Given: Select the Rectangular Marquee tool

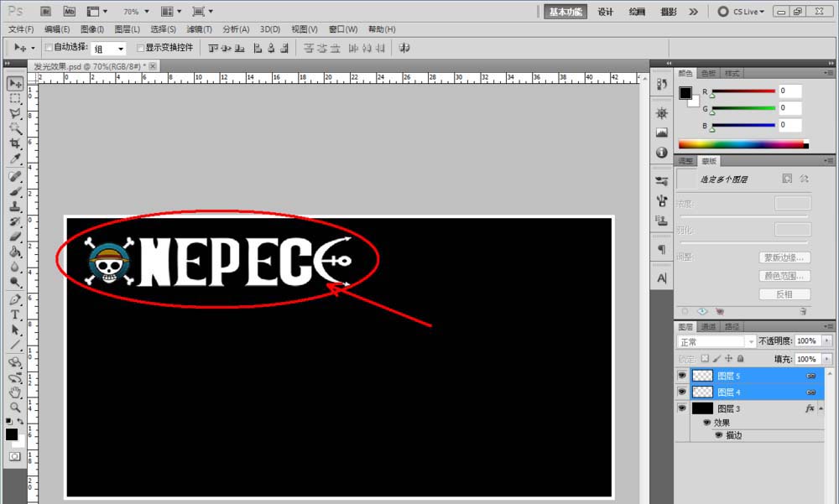Looking at the screenshot, I should pos(15,98).
